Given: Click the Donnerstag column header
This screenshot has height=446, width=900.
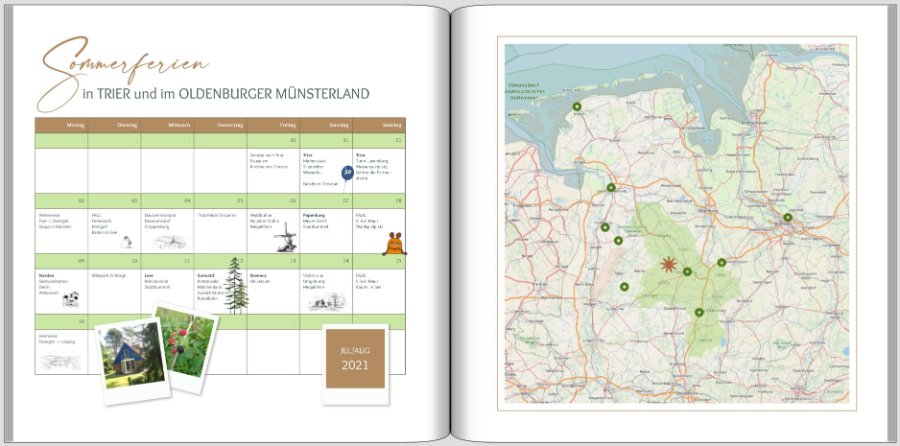Looking at the screenshot, I should 220,125.
